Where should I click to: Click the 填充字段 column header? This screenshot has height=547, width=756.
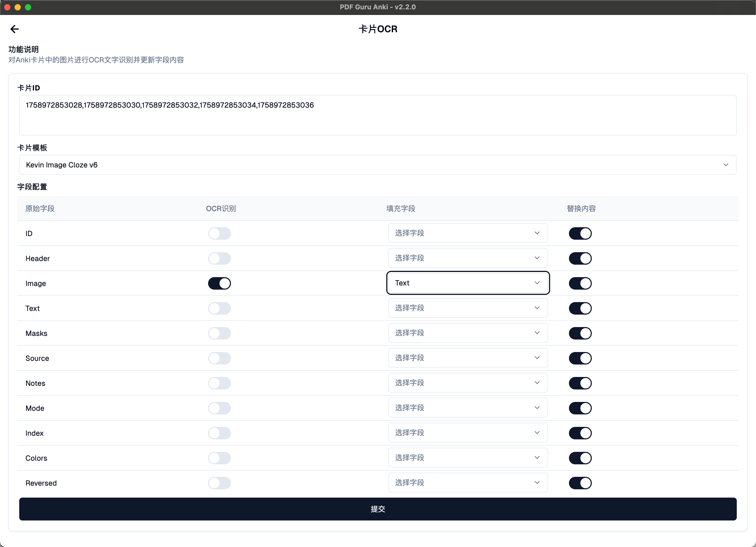coord(401,209)
